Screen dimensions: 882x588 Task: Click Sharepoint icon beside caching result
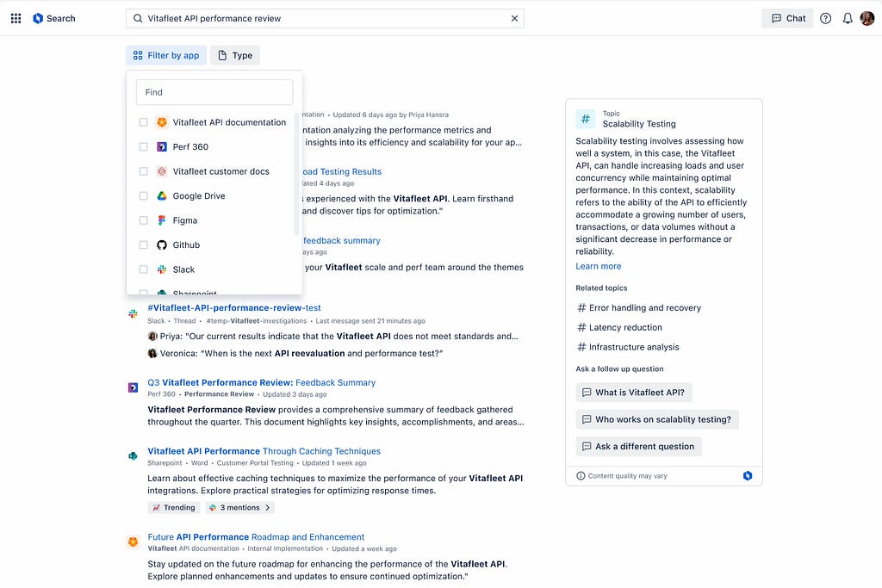(x=133, y=456)
